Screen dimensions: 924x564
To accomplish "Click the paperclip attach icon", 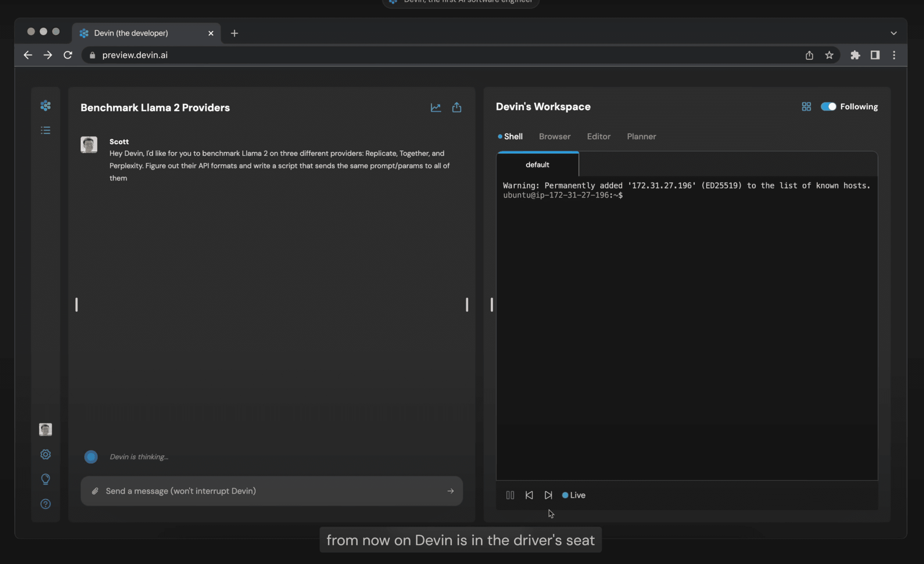I will [x=95, y=491].
